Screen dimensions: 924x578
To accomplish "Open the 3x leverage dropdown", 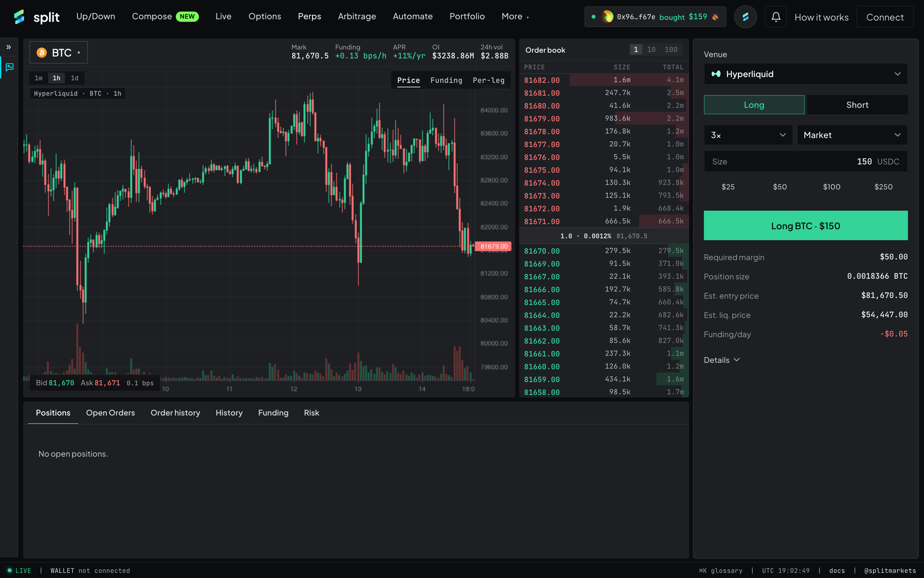I will [x=748, y=135].
